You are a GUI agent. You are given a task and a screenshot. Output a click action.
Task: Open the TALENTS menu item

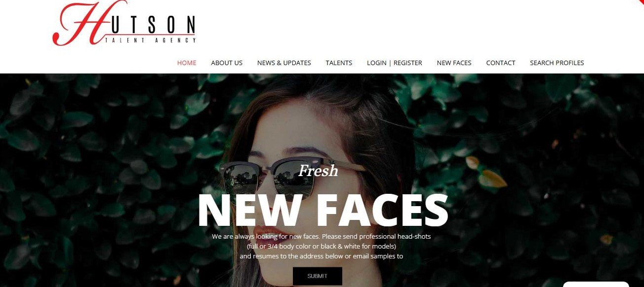click(x=339, y=63)
